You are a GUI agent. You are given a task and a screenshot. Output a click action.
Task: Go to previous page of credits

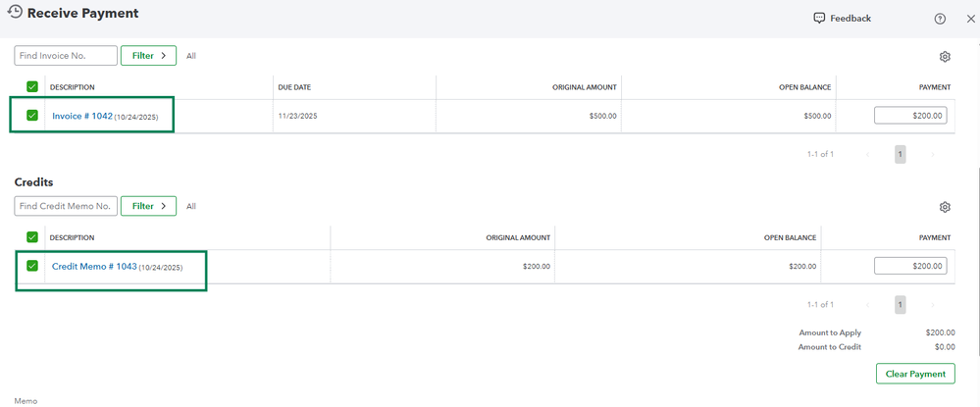[867, 305]
